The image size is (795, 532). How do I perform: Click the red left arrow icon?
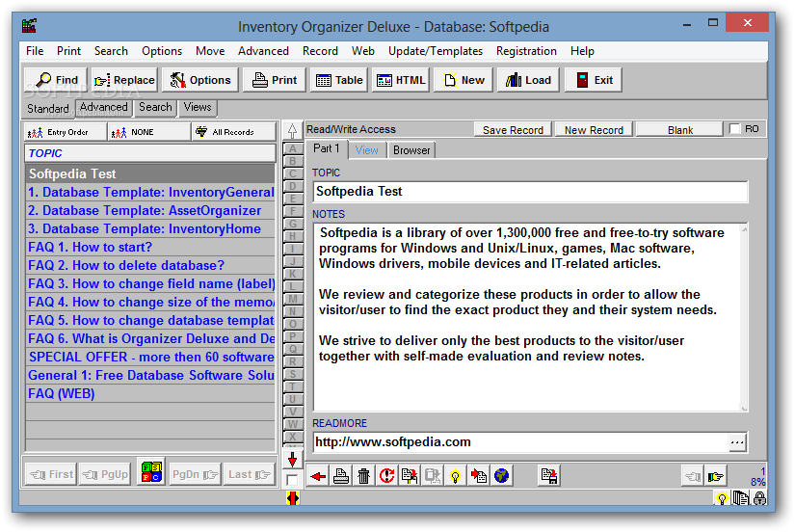[318, 476]
